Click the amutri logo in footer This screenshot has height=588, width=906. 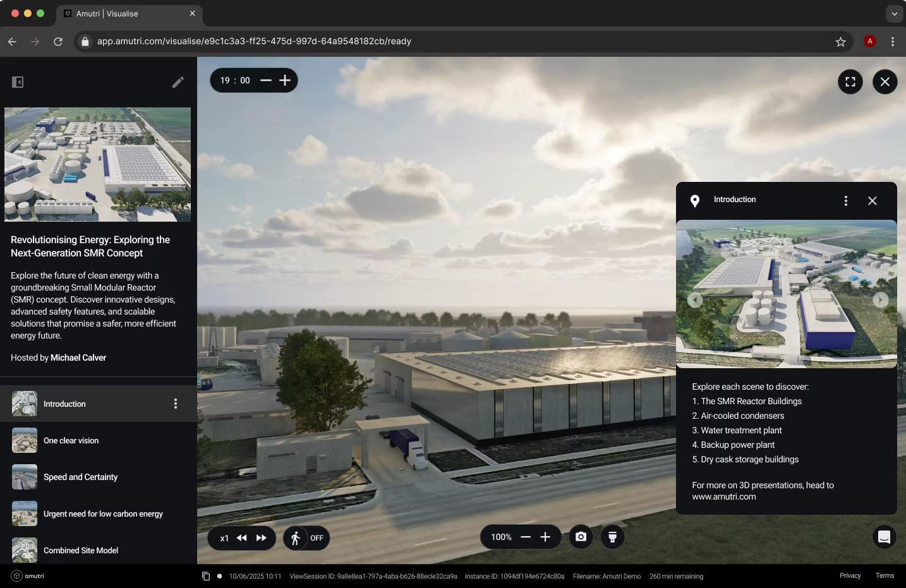click(28, 576)
